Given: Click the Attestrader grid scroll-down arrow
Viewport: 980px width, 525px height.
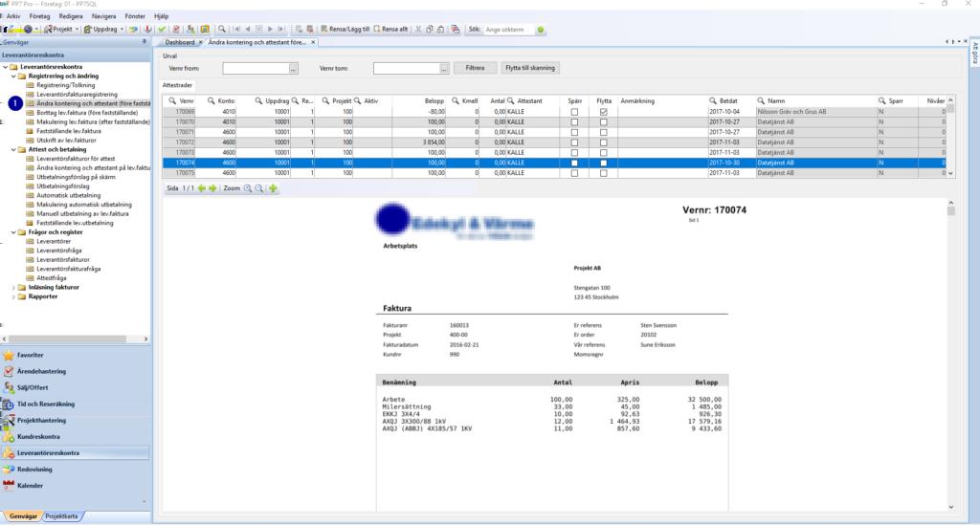Looking at the screenshot, I should [x=950, y=173].
